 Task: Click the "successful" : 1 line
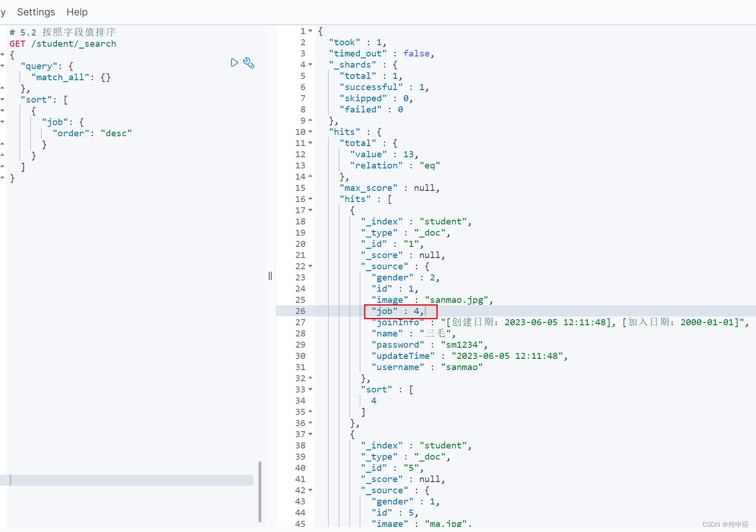384,87
